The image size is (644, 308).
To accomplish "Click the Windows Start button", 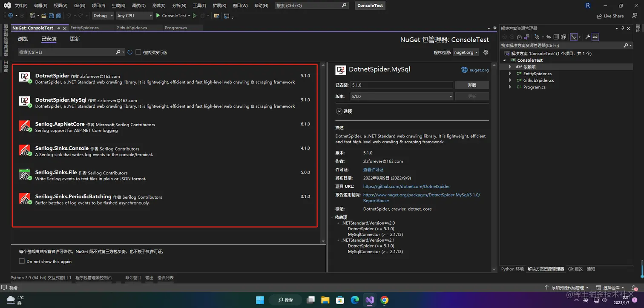I will pos(260,300).
